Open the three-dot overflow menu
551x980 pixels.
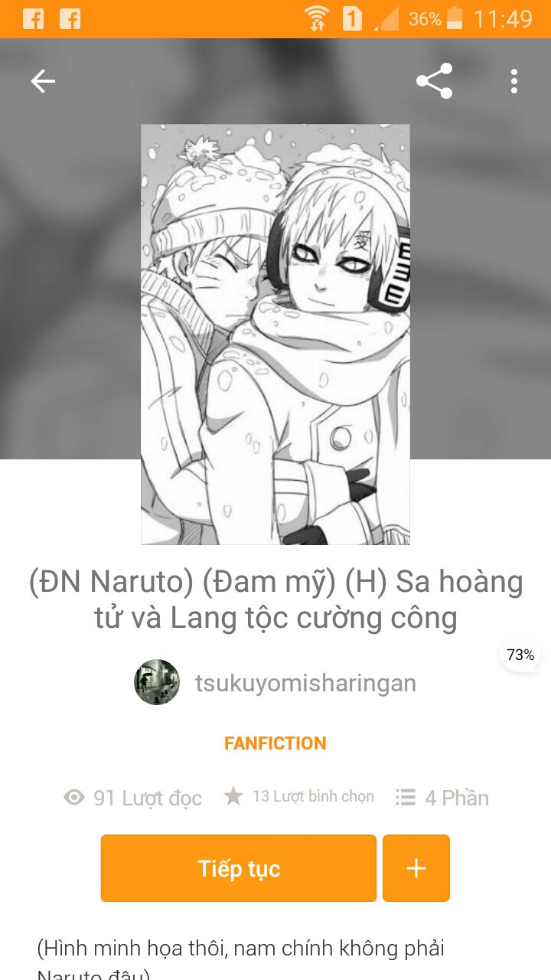(x=514, y=81)
